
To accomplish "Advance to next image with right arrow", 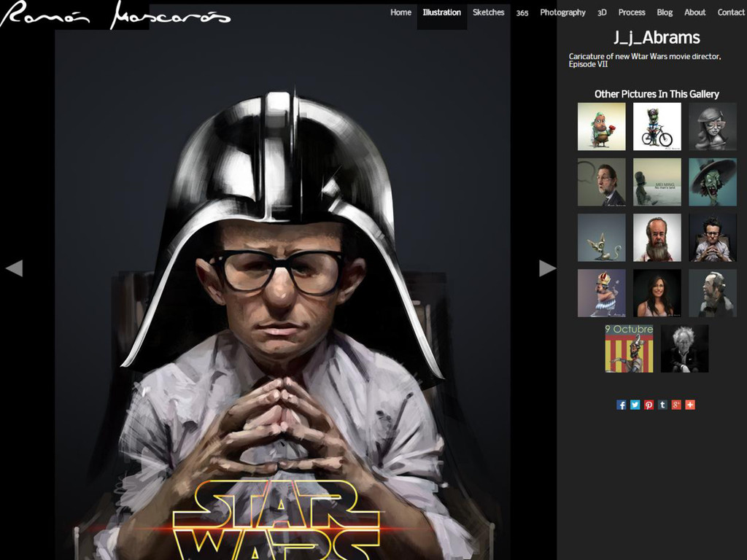I will (x=547, y=268).
